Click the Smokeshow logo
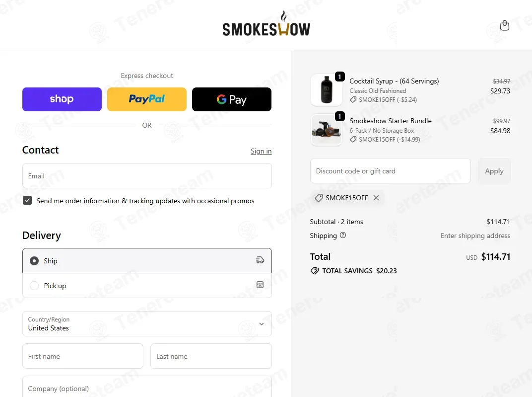The height and width of the screenshot is (397, 532). coord(266,24)
